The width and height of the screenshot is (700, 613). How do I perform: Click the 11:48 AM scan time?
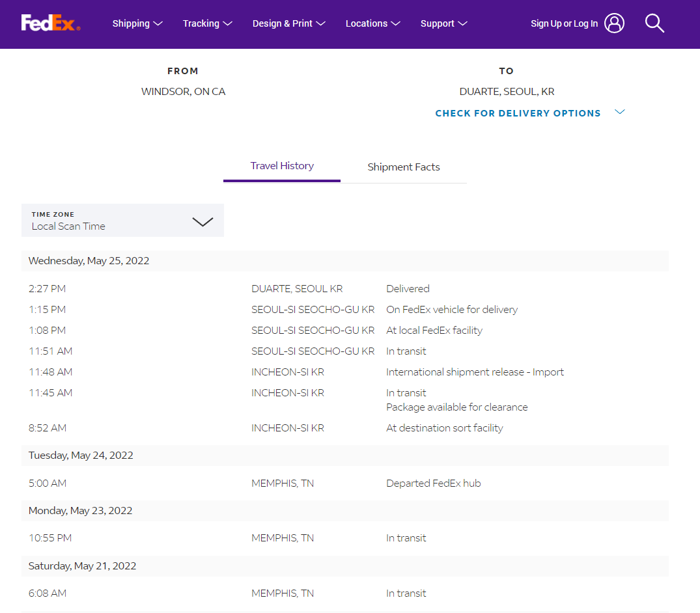pos(50,372)
